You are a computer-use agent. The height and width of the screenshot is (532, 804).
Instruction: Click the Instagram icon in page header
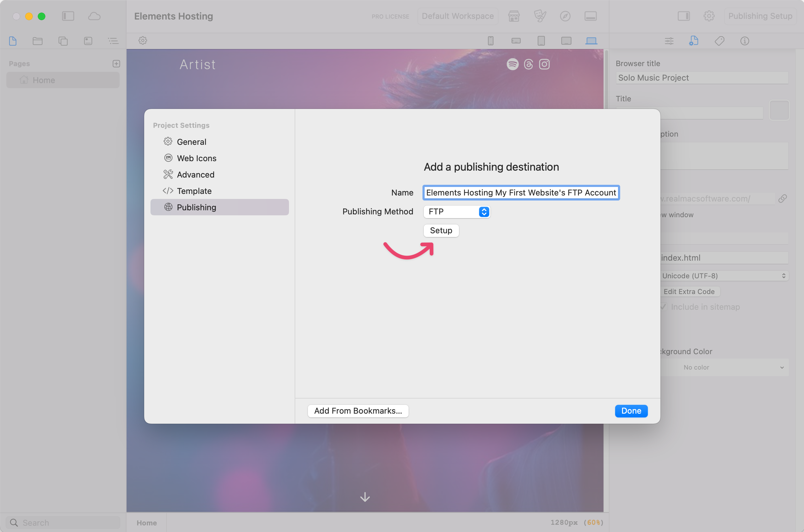click(x=544, y=64)
